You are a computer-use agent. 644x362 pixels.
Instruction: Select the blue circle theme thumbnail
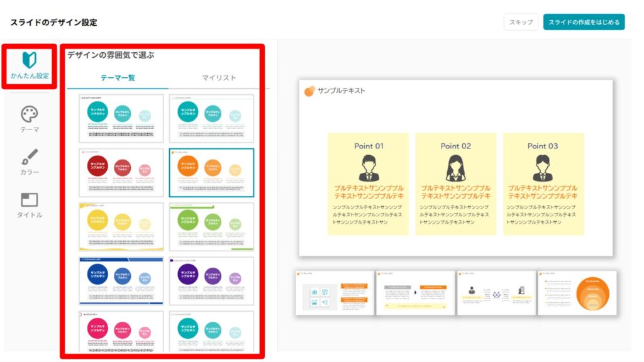pos(121,280)
